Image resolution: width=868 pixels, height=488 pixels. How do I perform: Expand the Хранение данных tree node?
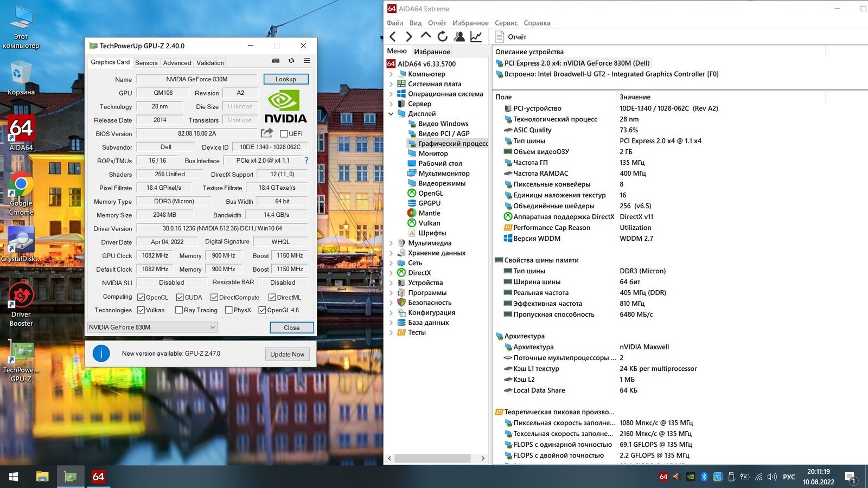391,253
